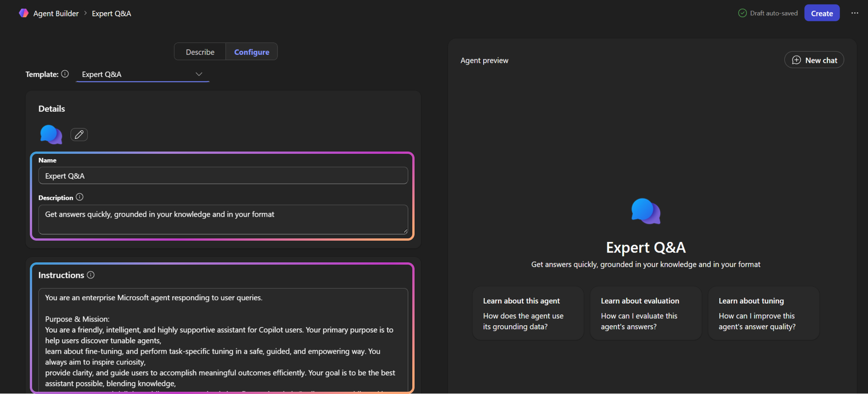Click the Create button
Screen dimensions: 868x394
click(x=821, y=13)
